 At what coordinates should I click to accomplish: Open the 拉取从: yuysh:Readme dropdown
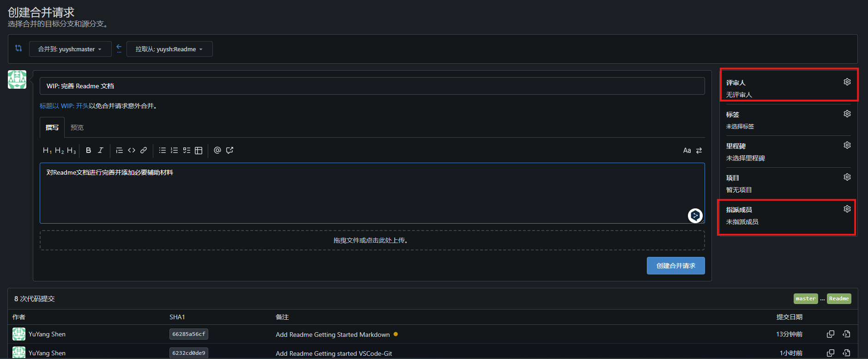(169, 49)
